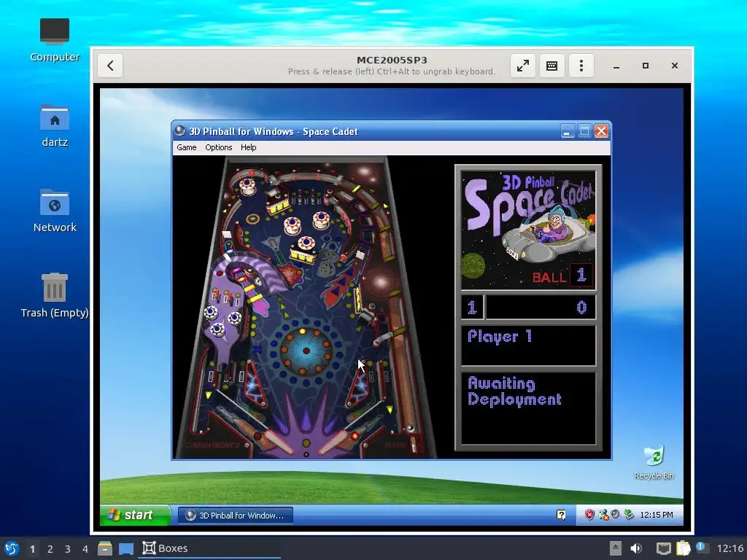
Task: Click the pinball plunger ball
Action: pos(411,429)
